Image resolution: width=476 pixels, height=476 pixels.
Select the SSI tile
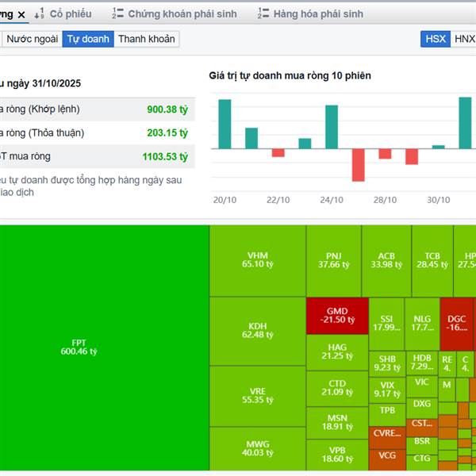[x=386, y=324]
